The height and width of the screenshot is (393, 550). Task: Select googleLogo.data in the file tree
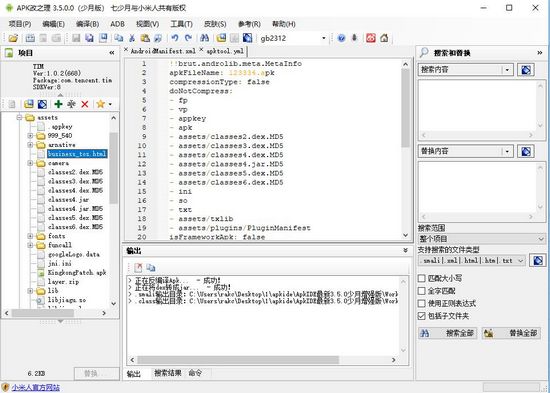click(74, 254)
